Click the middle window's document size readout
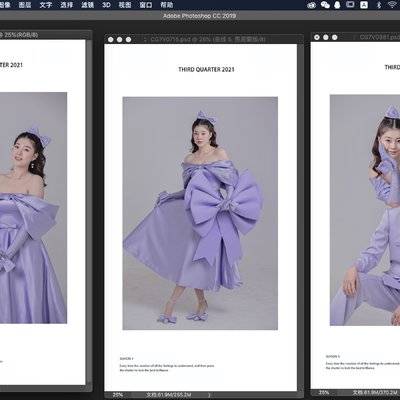400x400 pixels. [168, 395]
